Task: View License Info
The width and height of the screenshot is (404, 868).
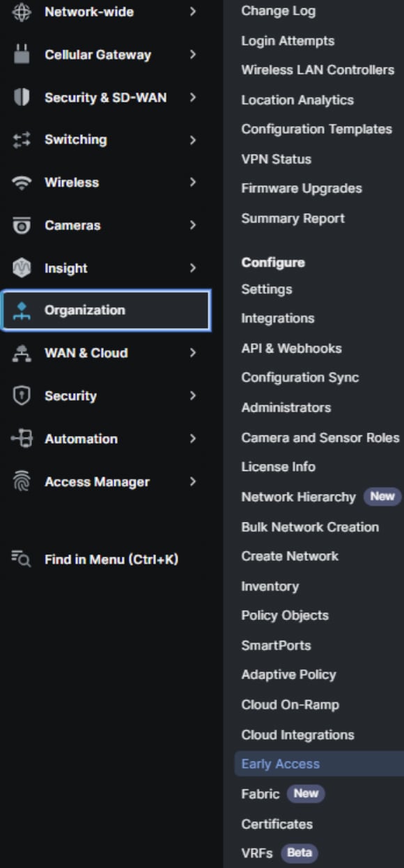Action: 278,467
